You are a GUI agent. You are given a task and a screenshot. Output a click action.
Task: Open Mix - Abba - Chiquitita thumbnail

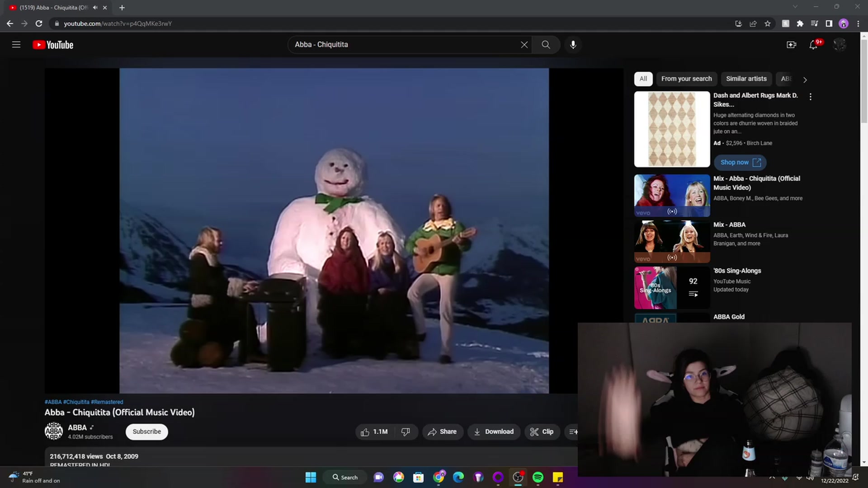pos(672,196)
